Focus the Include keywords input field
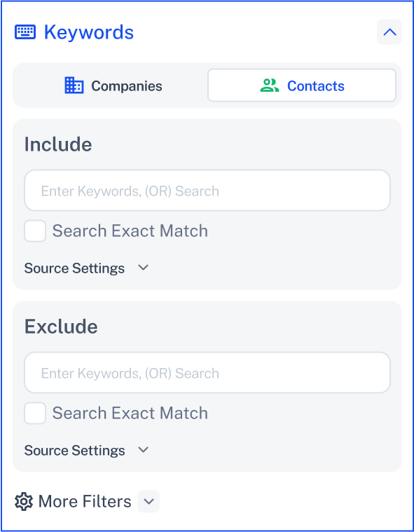The image size is (414, 532). [207, 191]
